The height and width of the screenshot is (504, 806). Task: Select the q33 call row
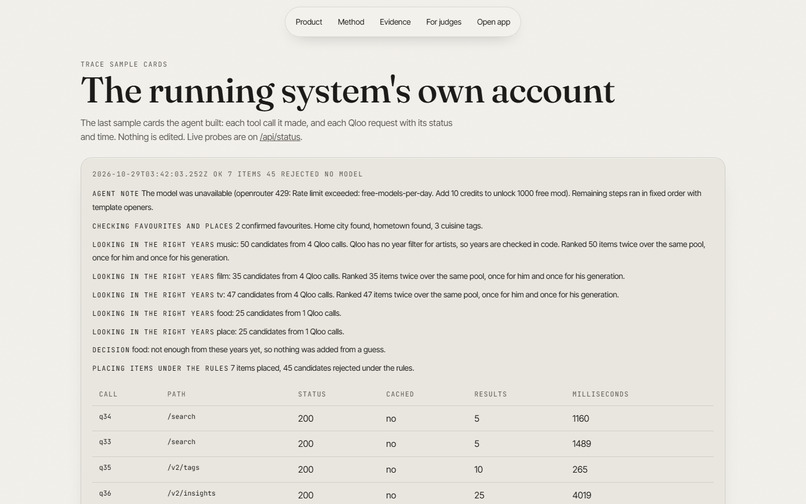(403, 443)
